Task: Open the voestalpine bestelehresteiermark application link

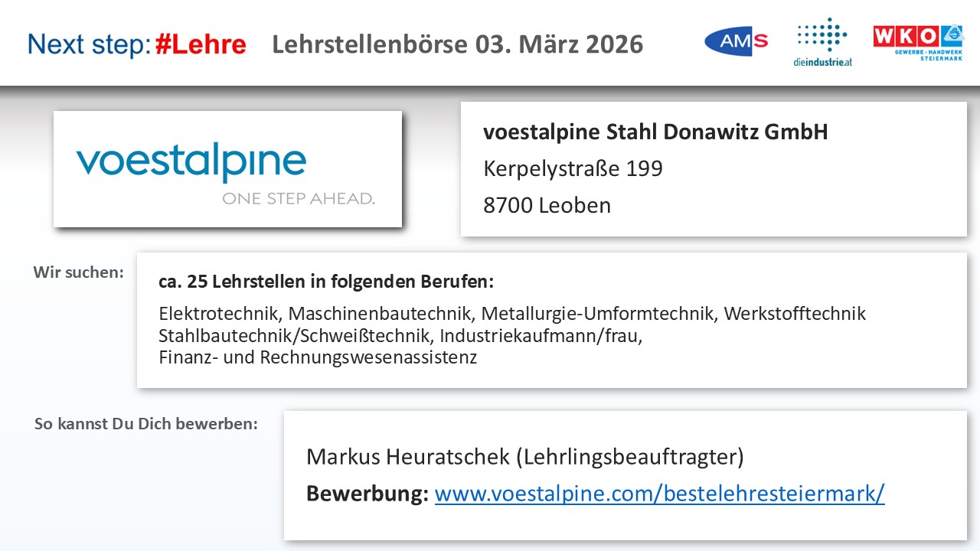Action: [x=659, y=494]
